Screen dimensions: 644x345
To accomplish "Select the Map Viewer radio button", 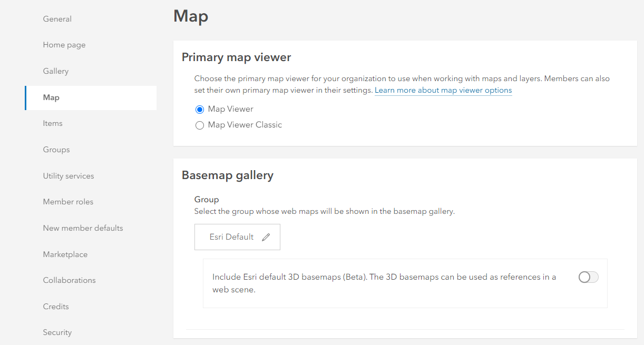I will [x=200, y=110].
